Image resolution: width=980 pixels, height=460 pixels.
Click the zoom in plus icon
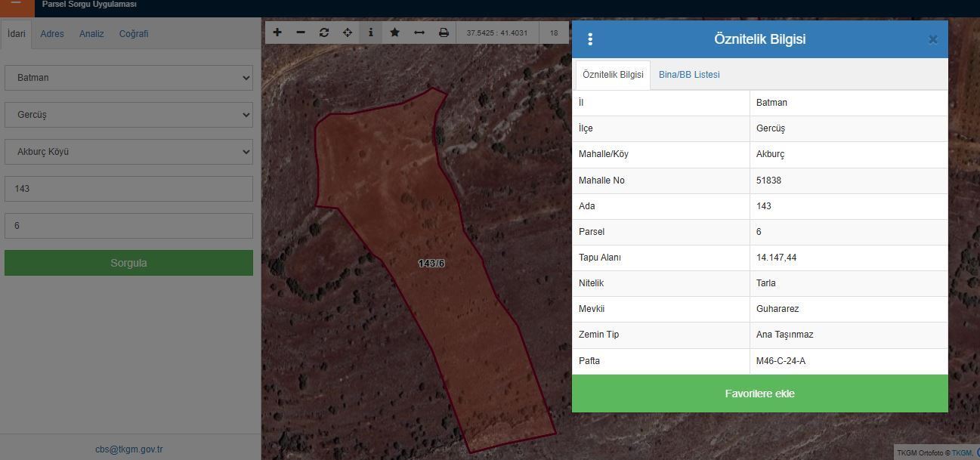point(277,32)
